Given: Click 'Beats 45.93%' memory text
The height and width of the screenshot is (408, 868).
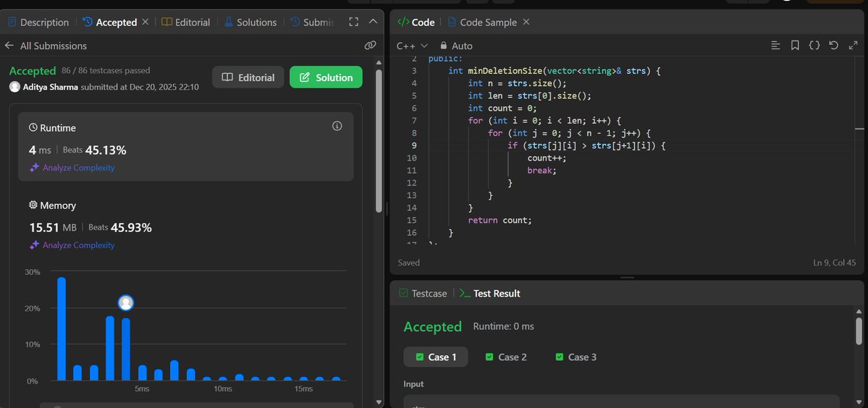Looking at the screenshot, I should 120,227.
